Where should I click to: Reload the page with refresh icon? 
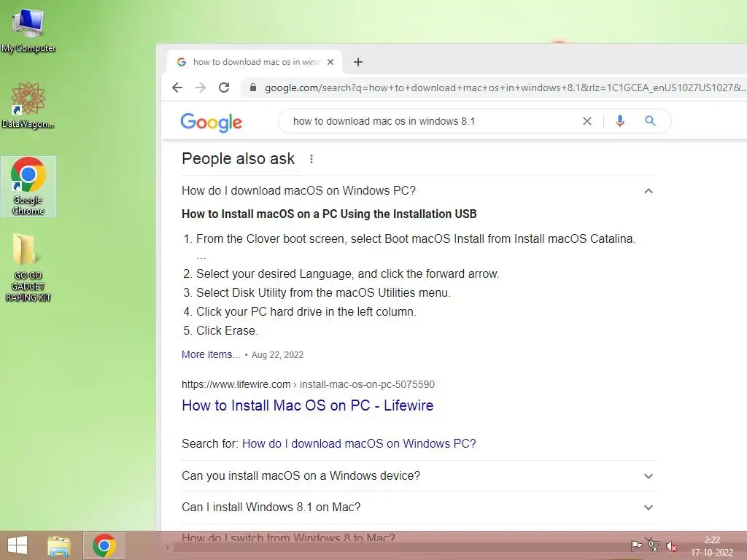224,87
